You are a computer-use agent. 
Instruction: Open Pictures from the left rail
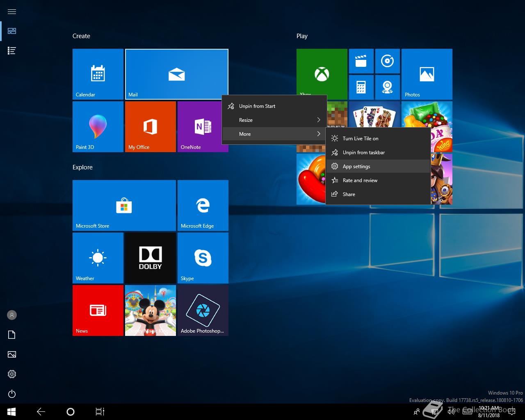12,354
